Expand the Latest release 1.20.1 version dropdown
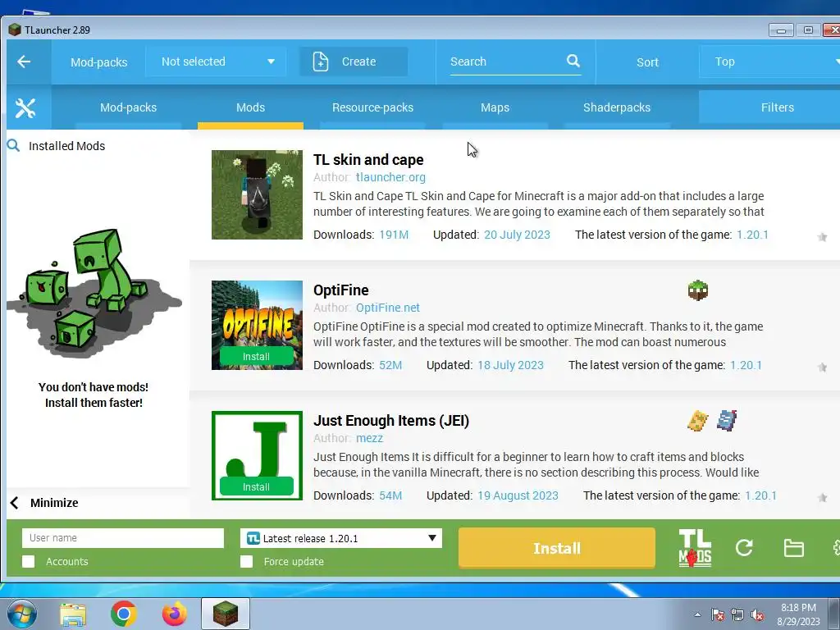The height and width of the screenshot is (630, 840). click(340, 538)
